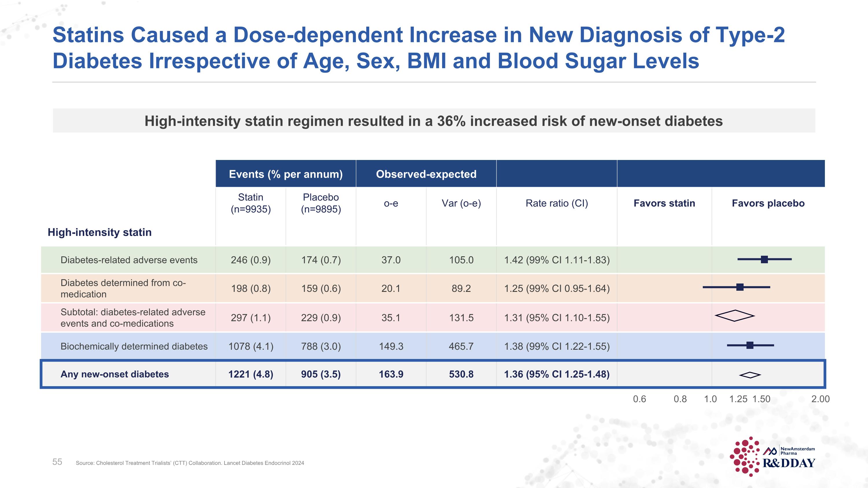This screenshot has width=868, height=488.
Task: Click the Subtotal row diamond marker
Action: 735,316
